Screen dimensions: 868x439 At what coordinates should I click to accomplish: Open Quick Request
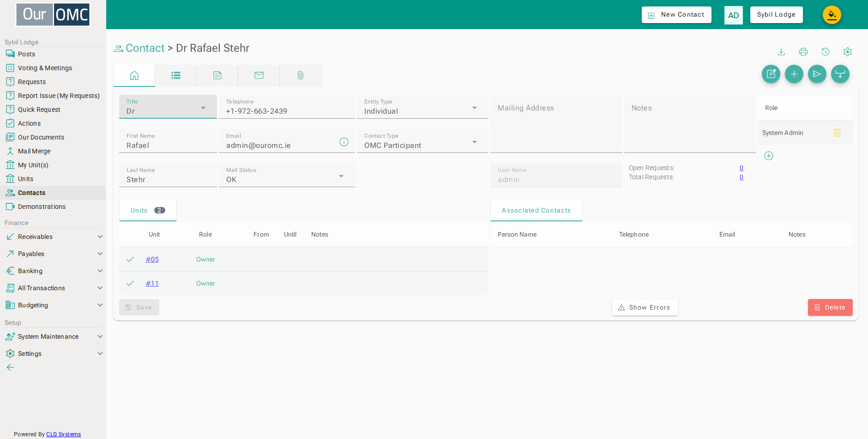[x=53, y=110]
